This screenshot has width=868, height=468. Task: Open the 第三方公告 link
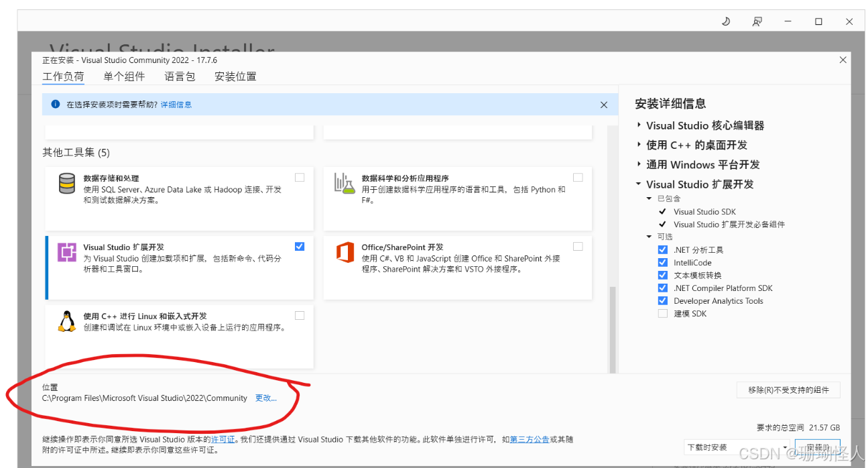tap(530, 439)
